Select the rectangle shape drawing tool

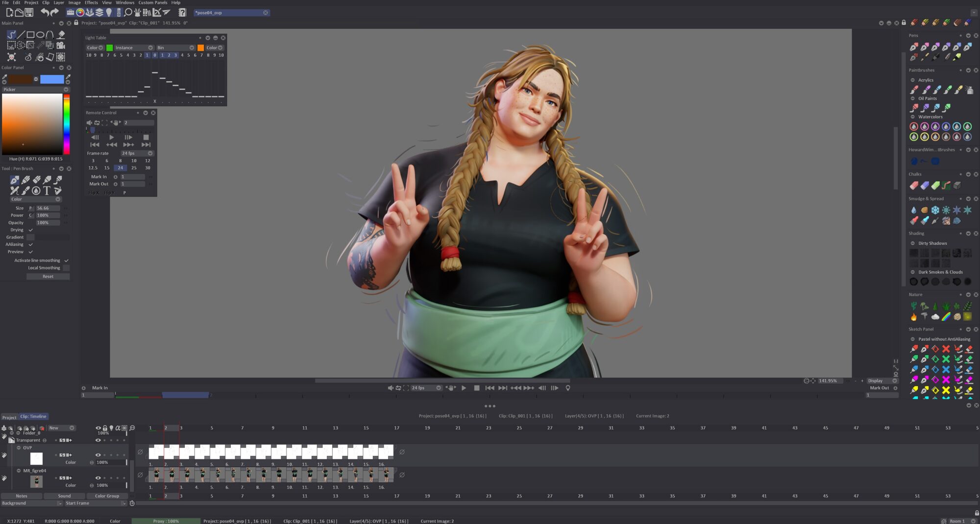click(x=30, y=35)
